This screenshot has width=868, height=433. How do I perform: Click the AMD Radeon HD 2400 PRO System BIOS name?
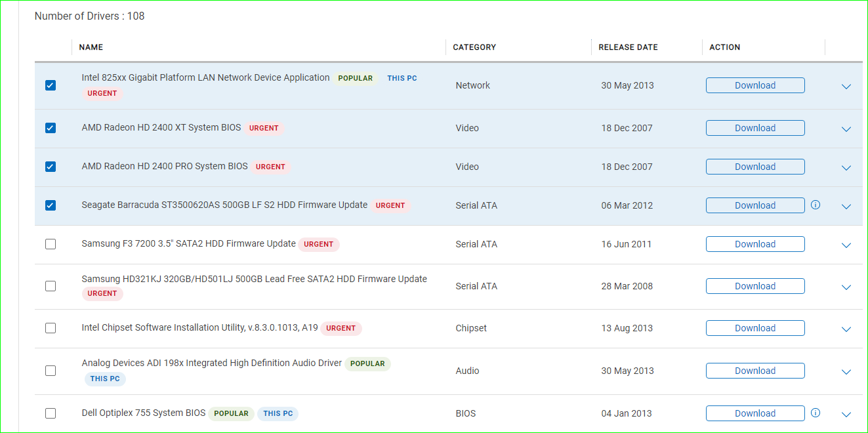pyautogui.click(x=165, y=166)
